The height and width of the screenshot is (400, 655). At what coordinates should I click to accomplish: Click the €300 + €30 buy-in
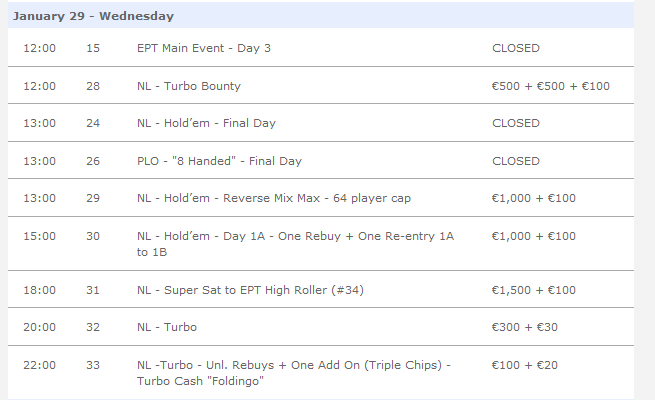[525, 327]
